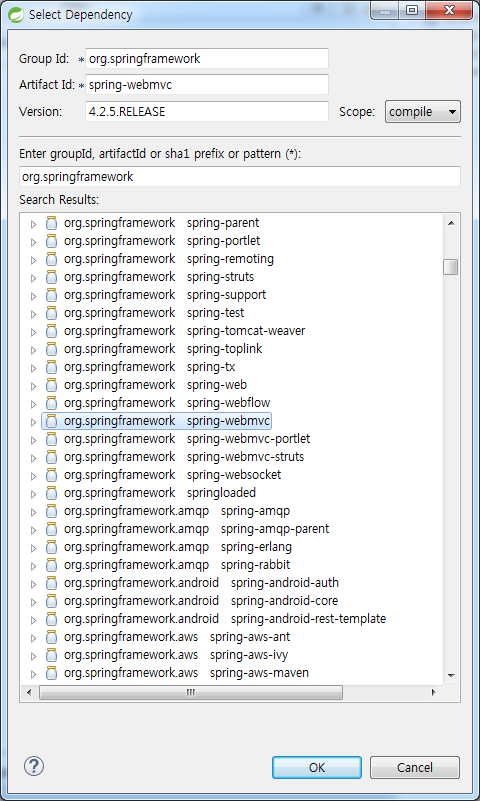Viewport: 480px width, 801px height.
Task: Click the jar icon beside spring-portlet
Action: pos(51,241)
